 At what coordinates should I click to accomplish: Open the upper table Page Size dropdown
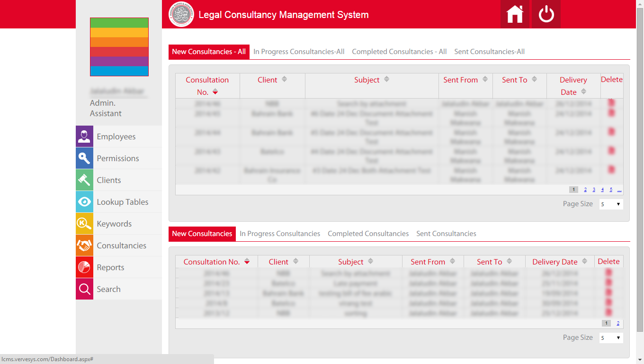(611, 204)
